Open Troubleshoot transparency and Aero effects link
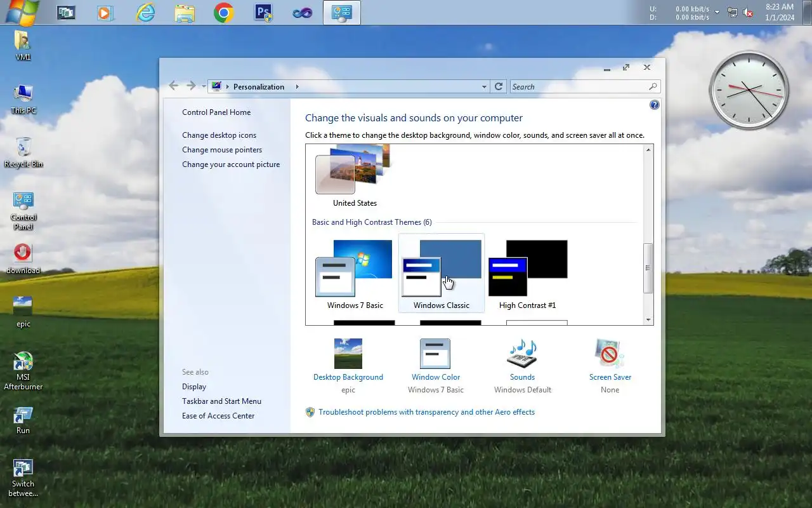The image size is (812, 508). tap(426, 412)
